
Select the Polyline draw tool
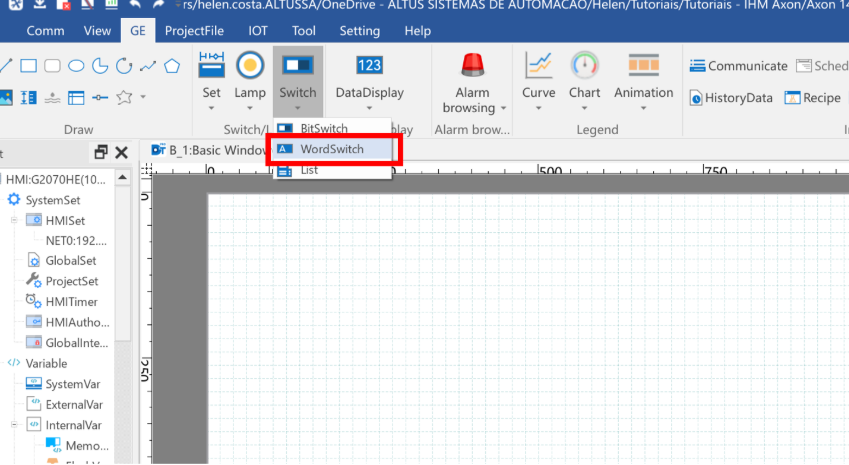click(x=148, y=66)
